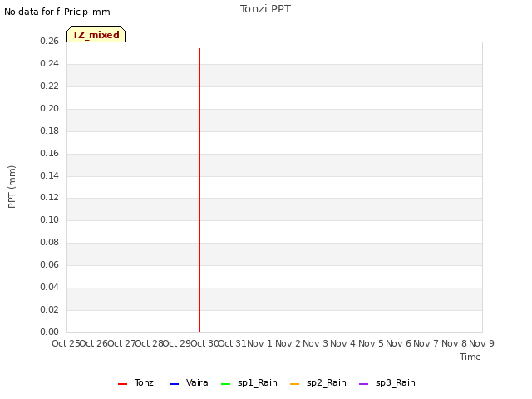Click the red Tonzi legend swatch
532x399 pixels.
(122, 384)
